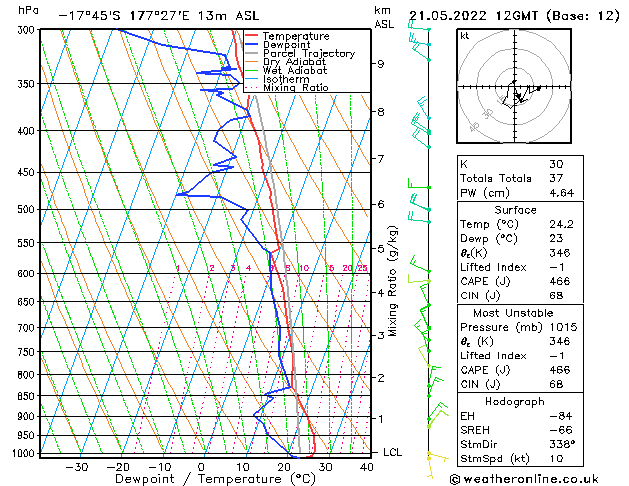Click the 500 hPa pressure label
This screenshot has width=629, height=486.
[x=28, y=209]
